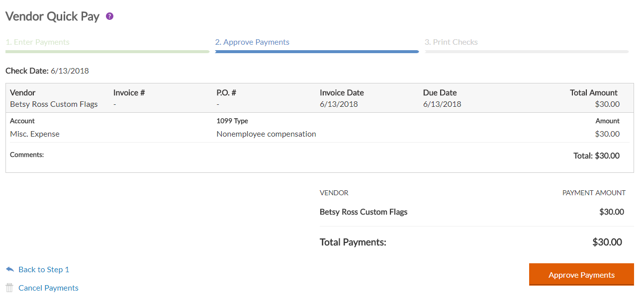Select the Check Date 6/13/2018 text

pyautogui.click(x=47, y=71)
